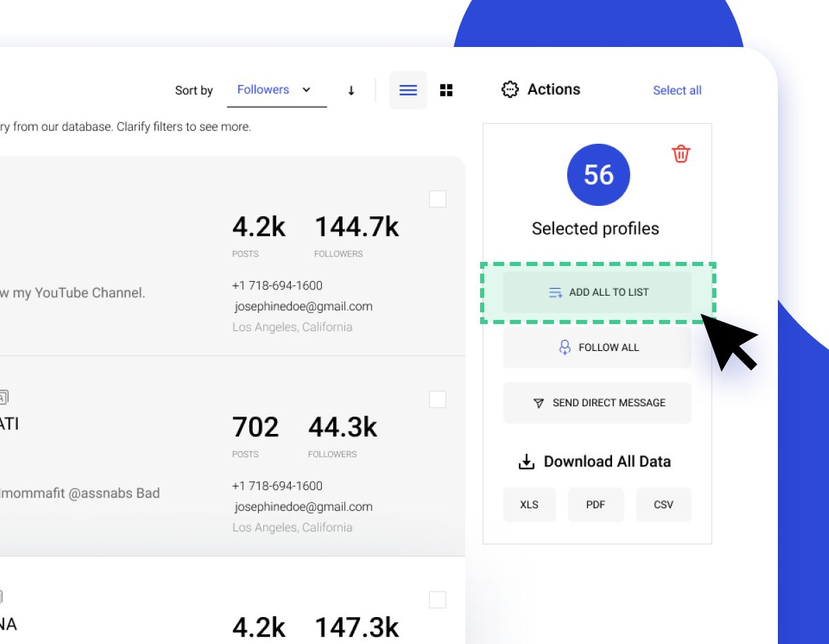
Task: Download data as XLS
Action: pyautogui.click(x=529, y=504)
